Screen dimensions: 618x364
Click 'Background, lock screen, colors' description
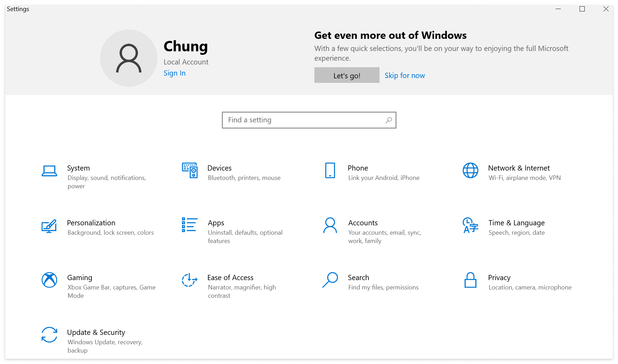[111, 233]
